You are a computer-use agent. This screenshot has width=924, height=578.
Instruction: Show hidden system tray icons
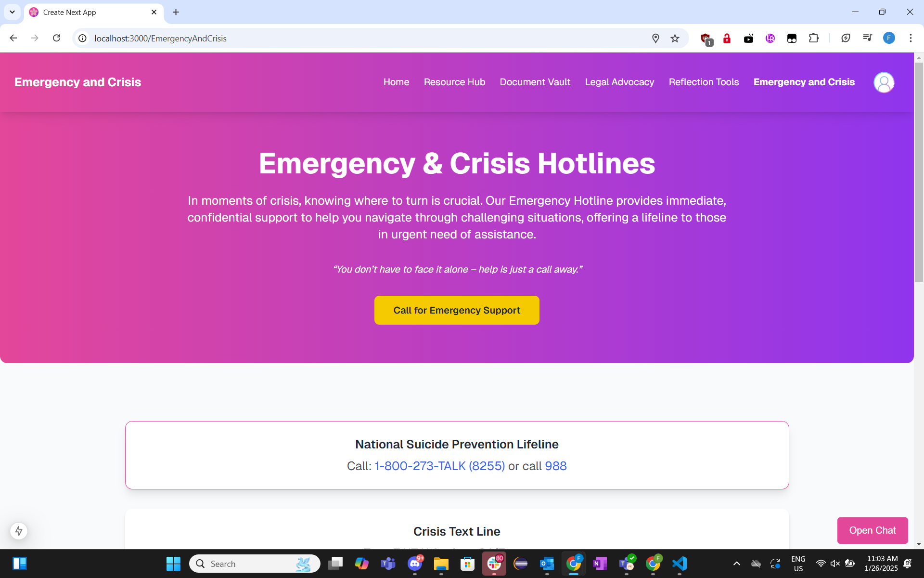736,564
